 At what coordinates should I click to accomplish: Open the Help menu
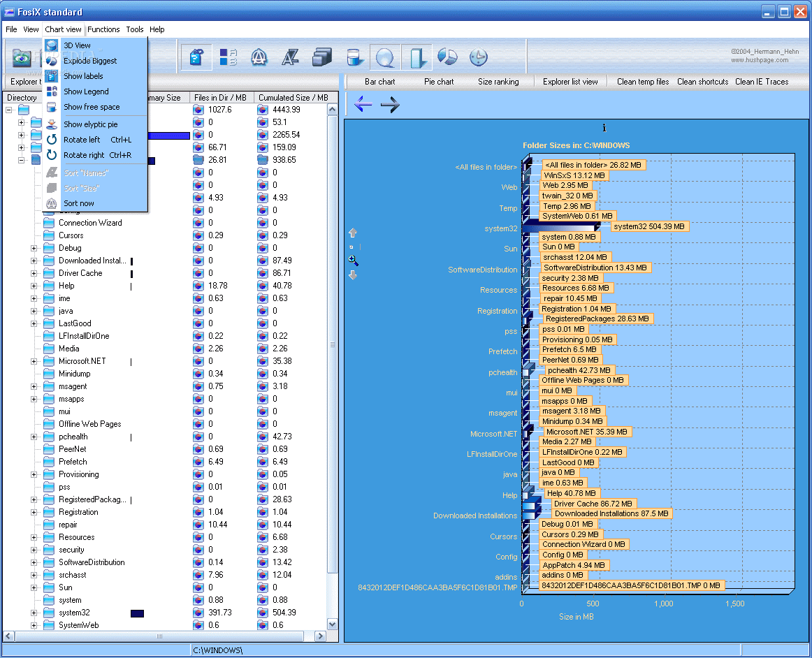(157, 29)
